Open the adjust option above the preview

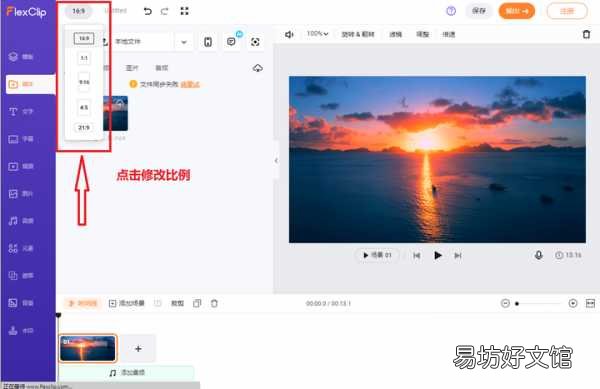(x=422, y=34)
